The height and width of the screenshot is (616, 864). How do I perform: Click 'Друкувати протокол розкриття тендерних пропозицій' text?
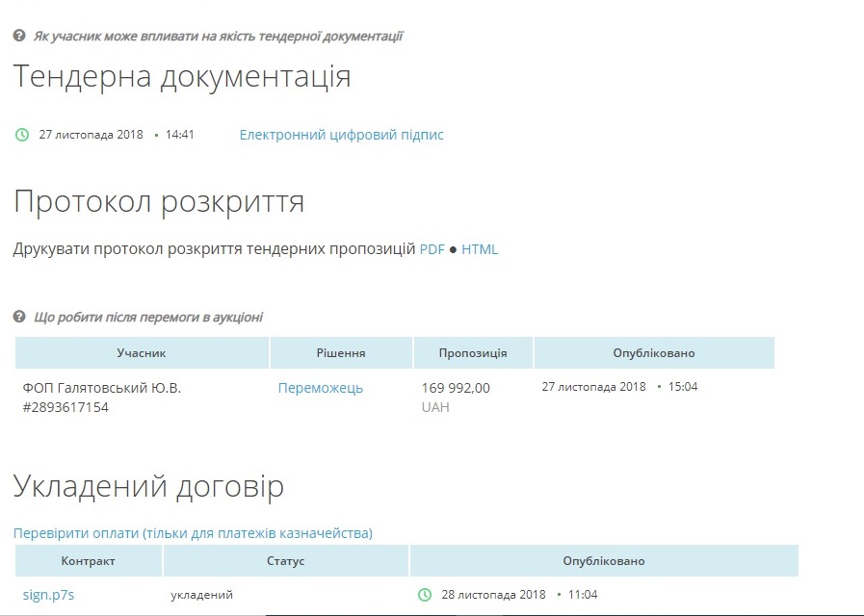(x=214, y=249)
